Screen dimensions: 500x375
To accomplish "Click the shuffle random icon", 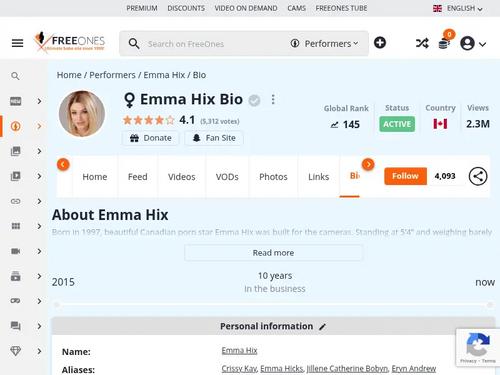I will 422,43.
